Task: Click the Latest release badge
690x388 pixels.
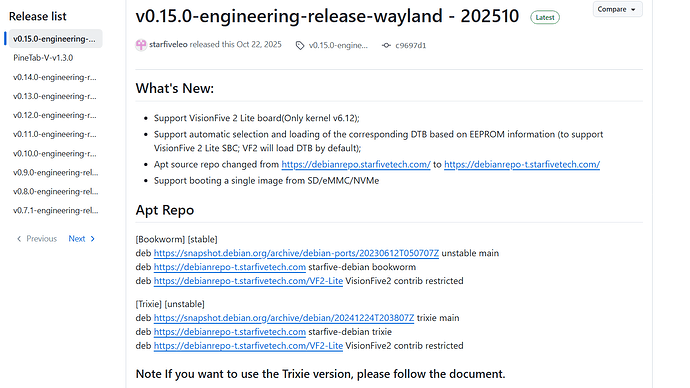Action: coord(545,18)
